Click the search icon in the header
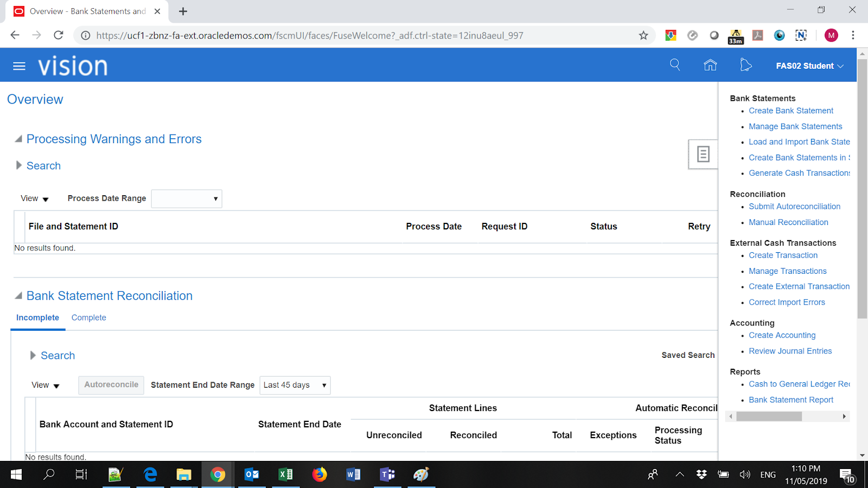The width and height of the screenshot is (868, 488). (675, 65)
